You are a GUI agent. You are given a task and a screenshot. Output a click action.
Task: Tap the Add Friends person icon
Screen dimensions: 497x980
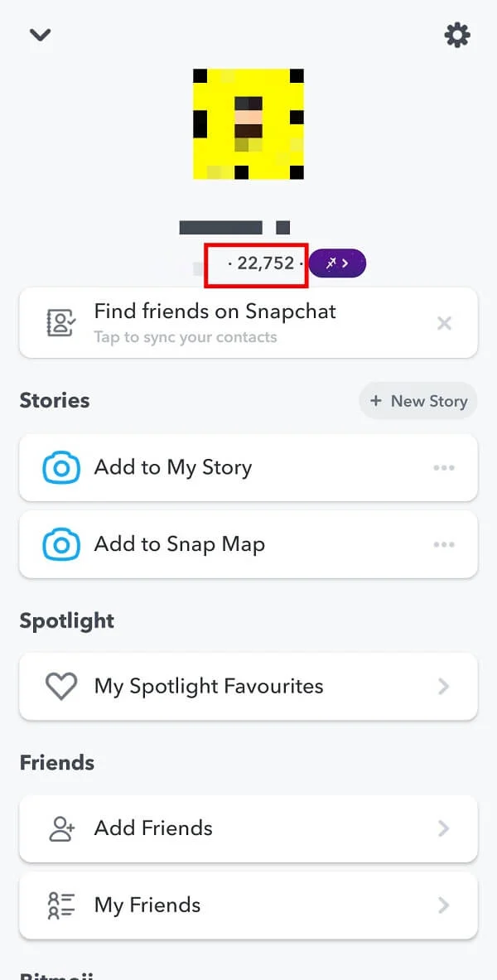pos(60,828)
